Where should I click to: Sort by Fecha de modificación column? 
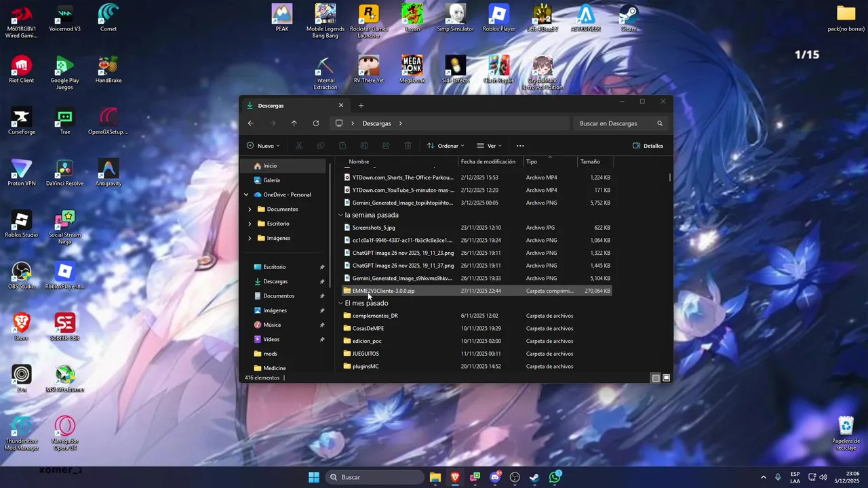coord(490,161)
